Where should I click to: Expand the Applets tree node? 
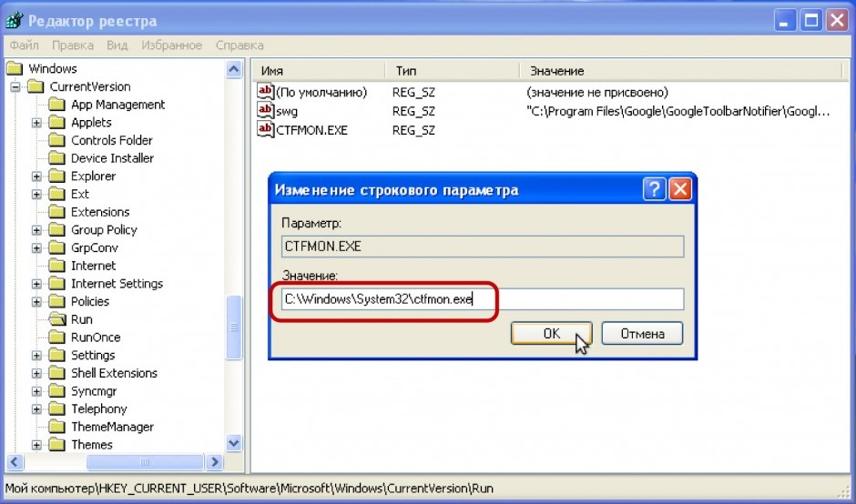tap(36, 123)
